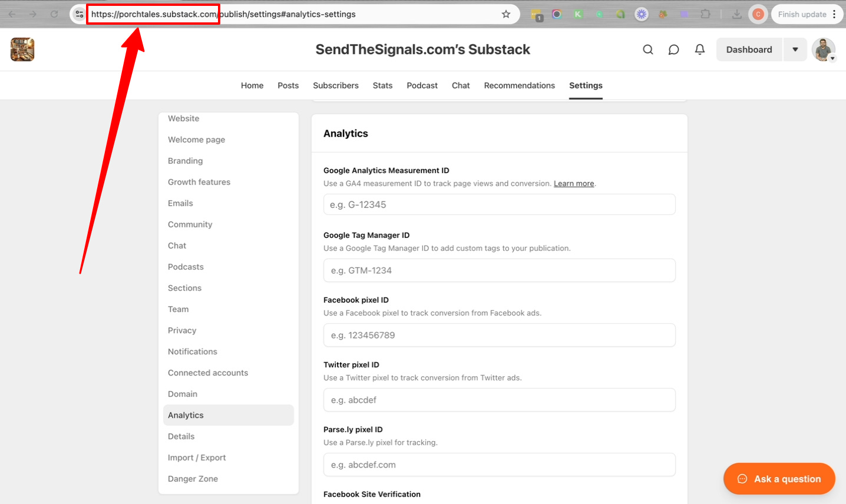Select Welcome page in settings sidebar
This screenshot has width=846, height=504.
(229, 140)
